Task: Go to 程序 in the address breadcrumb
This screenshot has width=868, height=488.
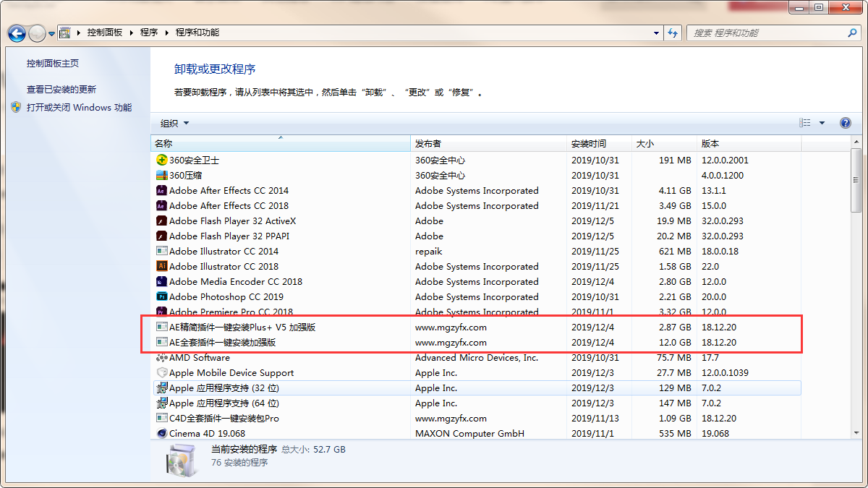Action: click(x=149, y=33)
